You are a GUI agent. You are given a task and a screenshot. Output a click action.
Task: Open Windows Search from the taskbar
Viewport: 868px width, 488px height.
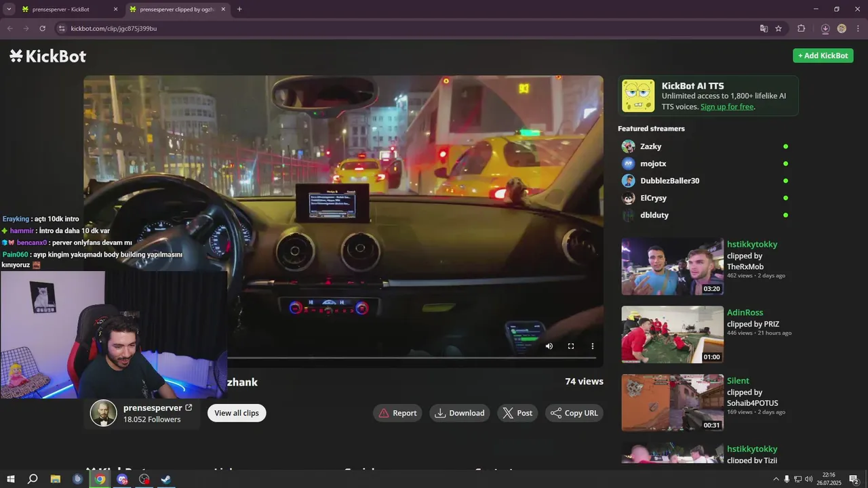(x=33, y=479)
